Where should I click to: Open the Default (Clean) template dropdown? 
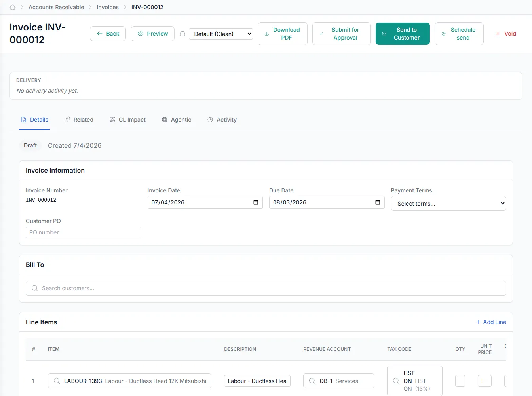221,34
